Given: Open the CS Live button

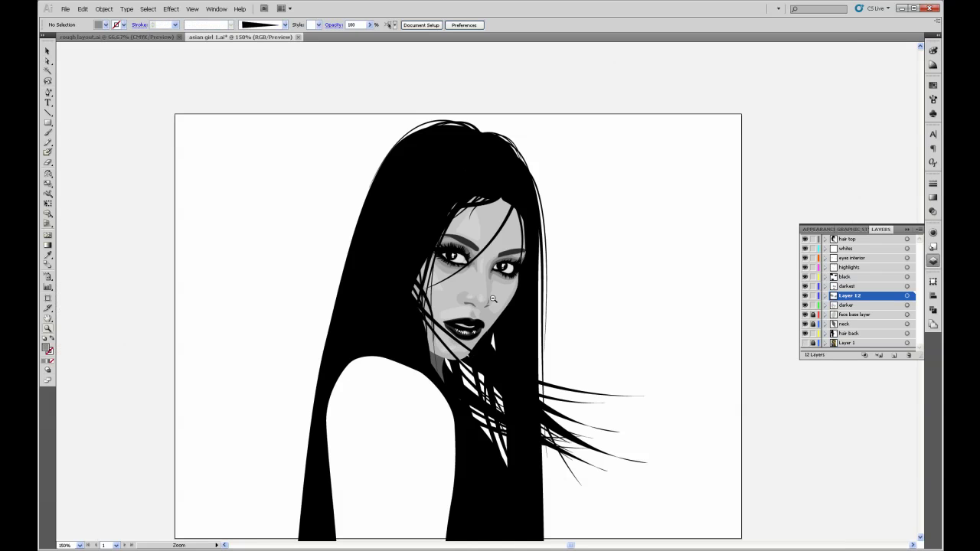Looking at the screenshot, I should point(873,8).
